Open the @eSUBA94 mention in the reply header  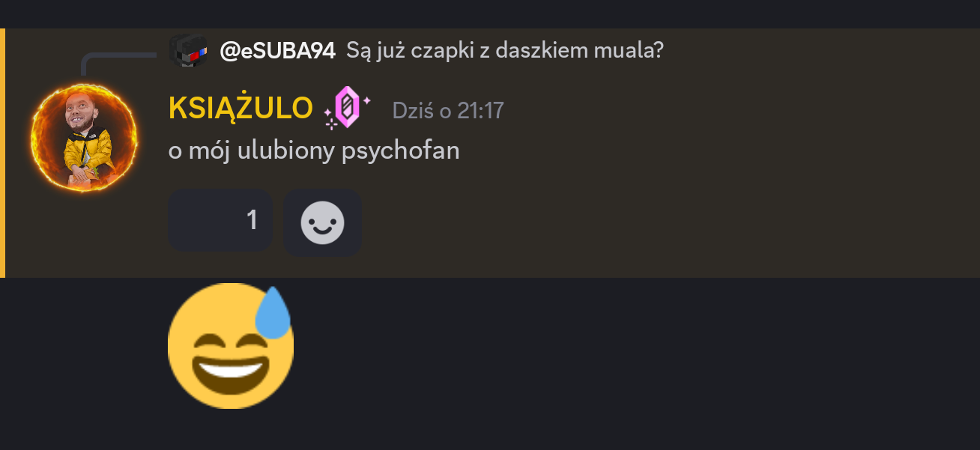pyautogui.click(x=277, y=51)
